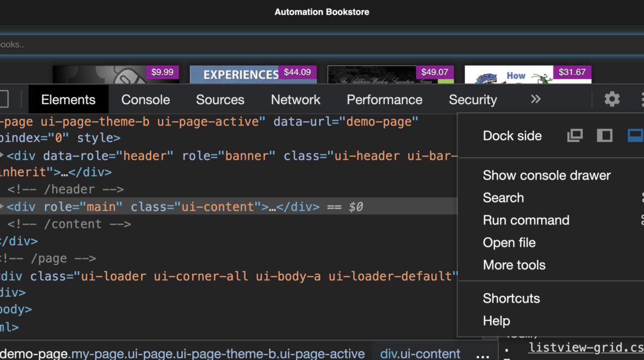The height and width of the screenshot is (360, 644).
Task: Select the dock to right icon
Action: (604, 135)
